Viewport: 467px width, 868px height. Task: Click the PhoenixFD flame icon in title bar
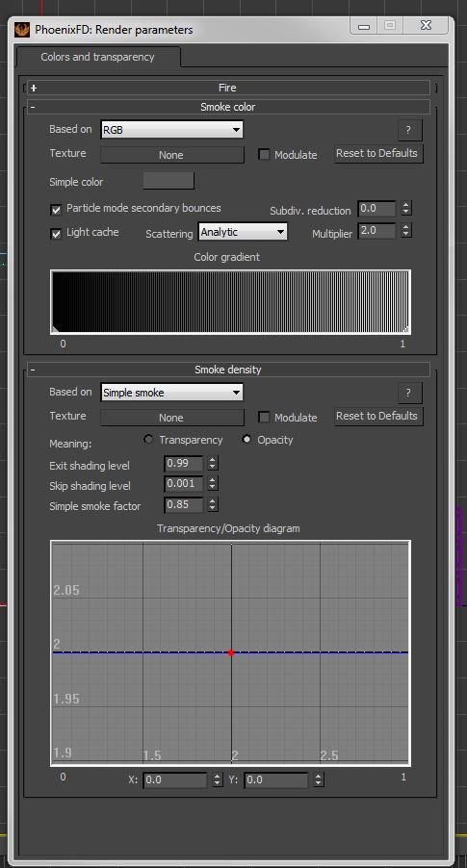(22, 29)
